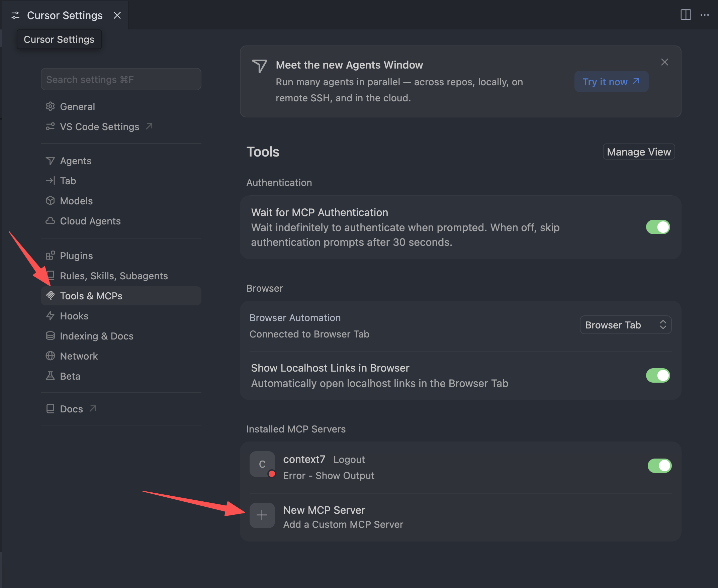
Task: Open VS Code Settings link
Action: point(121,126)
